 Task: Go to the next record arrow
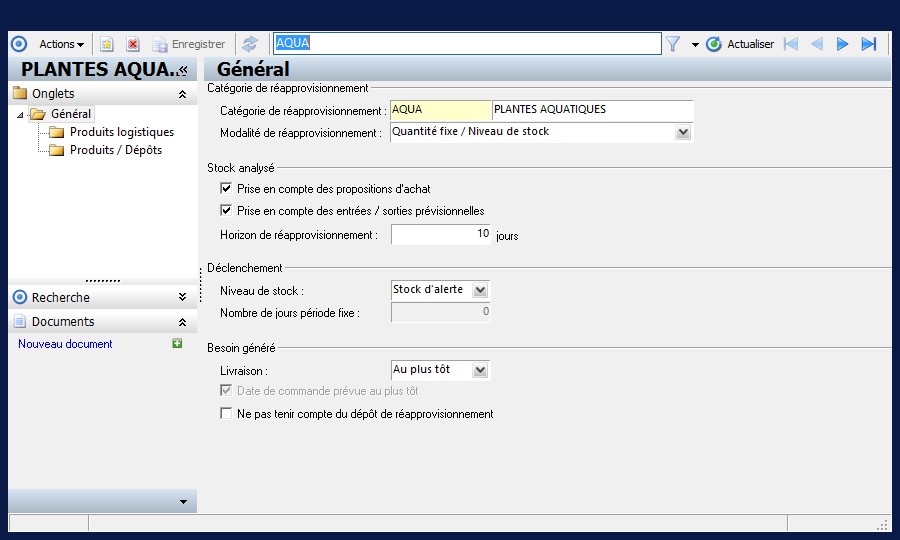coord(842,44)
